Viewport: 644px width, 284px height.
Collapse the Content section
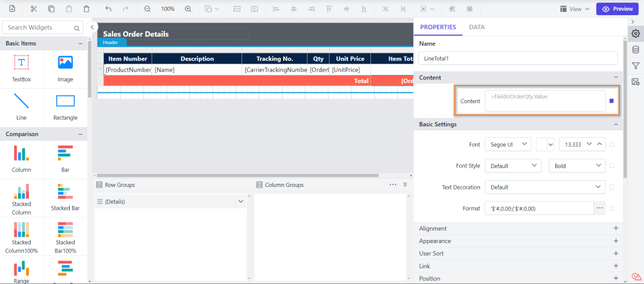[x=616, y=77]
